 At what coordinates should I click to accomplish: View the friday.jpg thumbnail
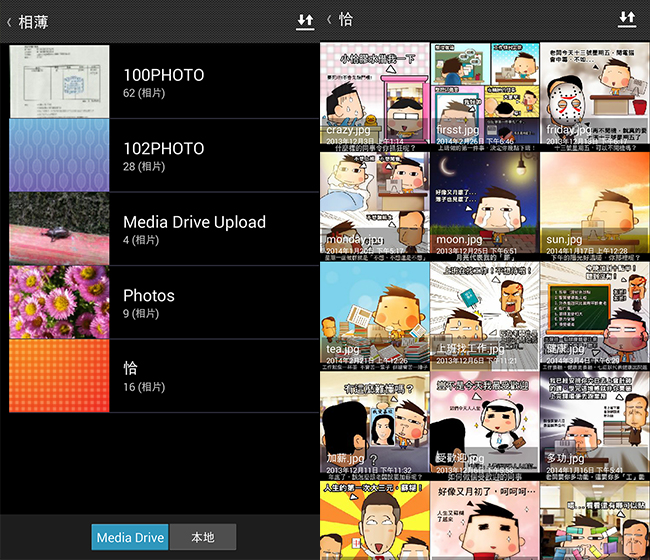594,95
